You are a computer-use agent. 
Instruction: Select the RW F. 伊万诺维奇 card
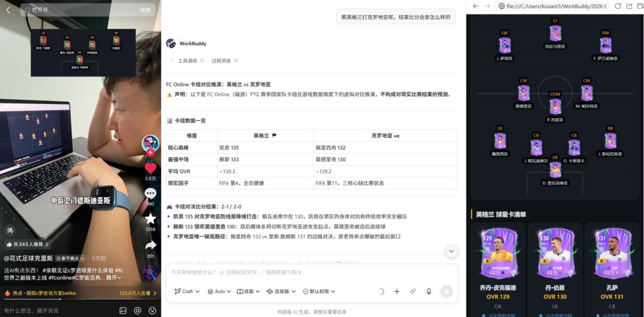click(606, 45)
